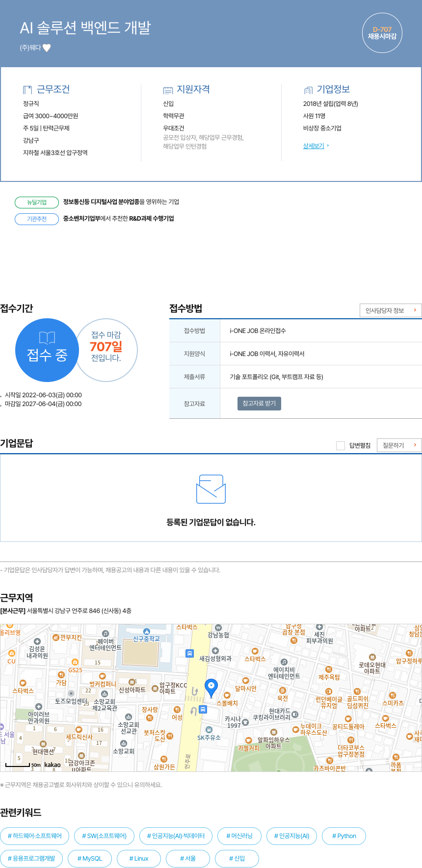422x868 pixels.
Task: Click the open book icon in 접수 중 circle
Action: coord(47,337)
